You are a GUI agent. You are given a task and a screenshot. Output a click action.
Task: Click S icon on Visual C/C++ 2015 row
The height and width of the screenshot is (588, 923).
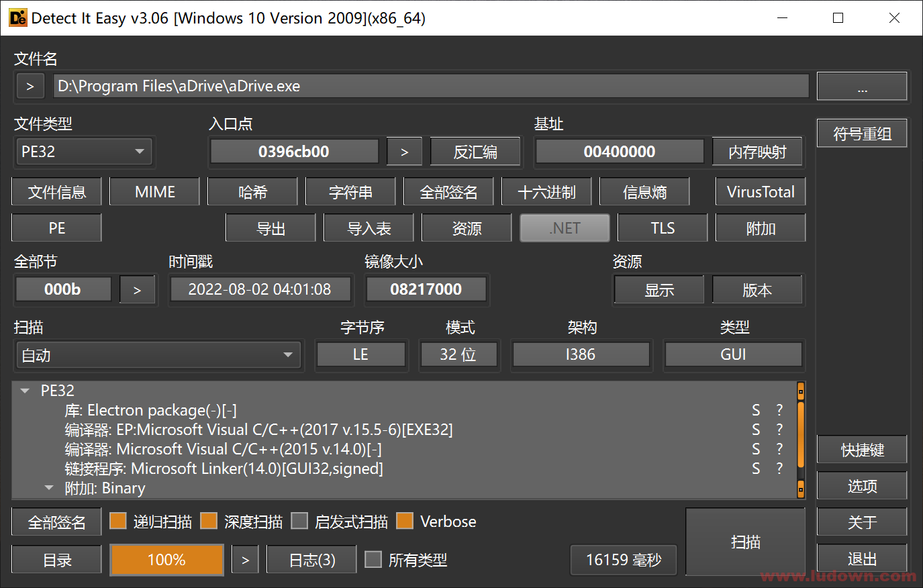point(757,449)
